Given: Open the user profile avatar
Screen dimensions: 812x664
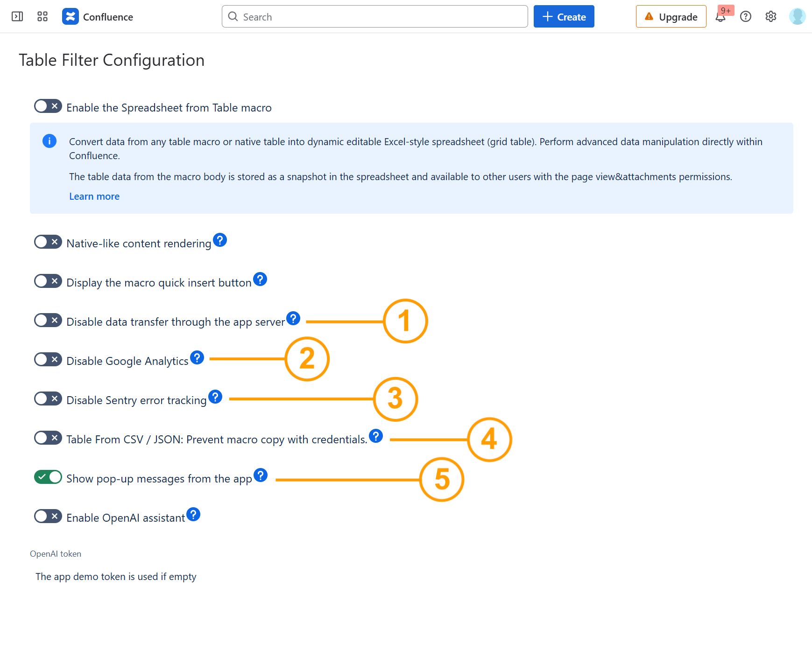Looking at the screenshot, I should (797, 17).
